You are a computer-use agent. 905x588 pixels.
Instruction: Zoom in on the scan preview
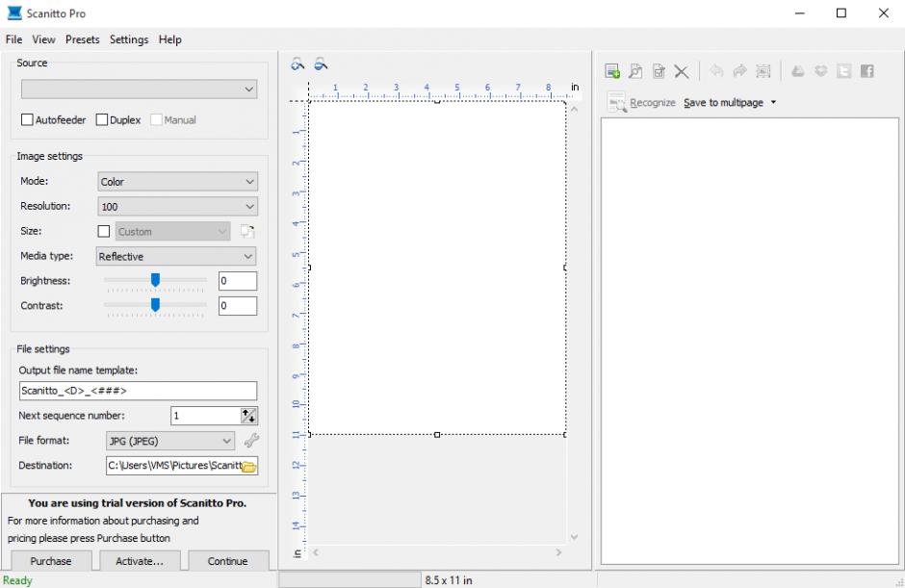[x=297, y=64]
